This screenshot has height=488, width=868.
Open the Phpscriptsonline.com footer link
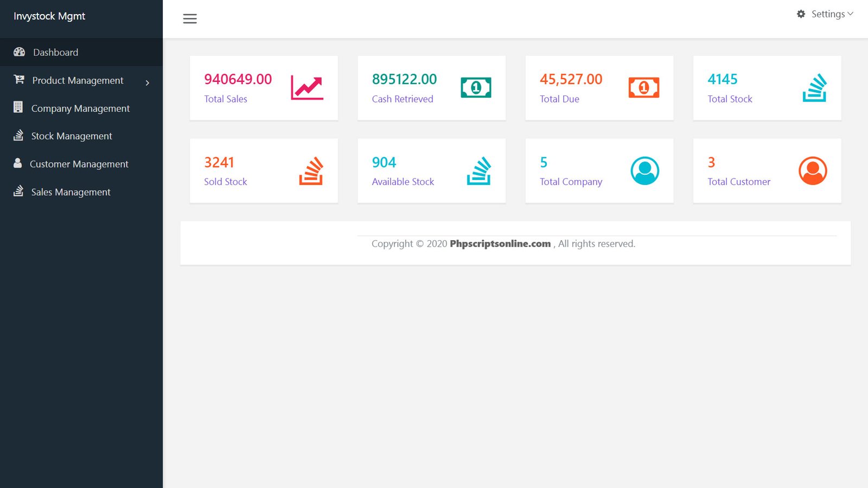tap(500, 243)
